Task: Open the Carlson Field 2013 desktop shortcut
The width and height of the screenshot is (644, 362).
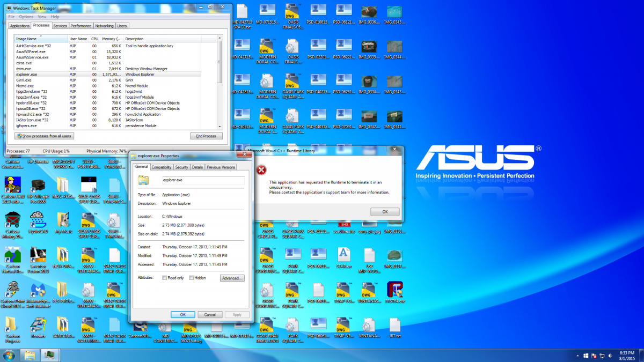Action: (x=12, y=188)
